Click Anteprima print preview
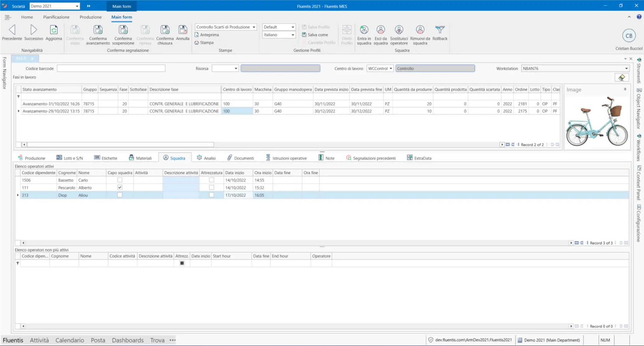Image resolution: width=644 pixels, height=346 pixels. coord(207,35)
